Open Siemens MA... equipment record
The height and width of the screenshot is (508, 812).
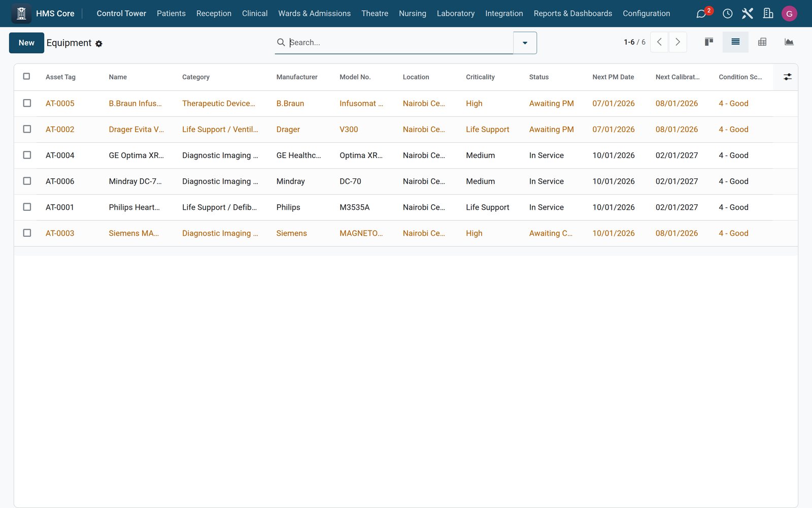pyautogui.click(x=133, y=233)
